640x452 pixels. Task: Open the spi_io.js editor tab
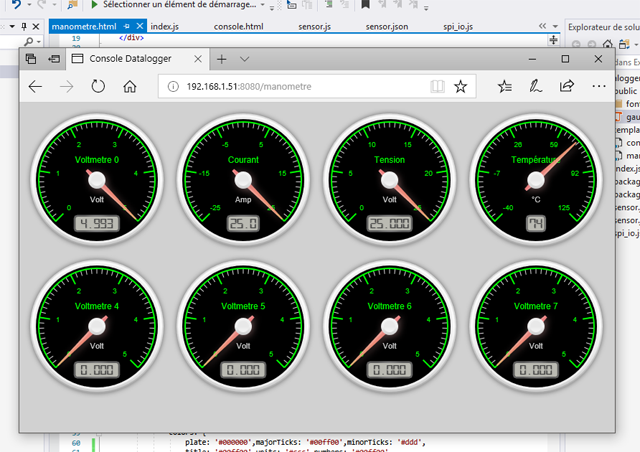click(x=458, y=27)
